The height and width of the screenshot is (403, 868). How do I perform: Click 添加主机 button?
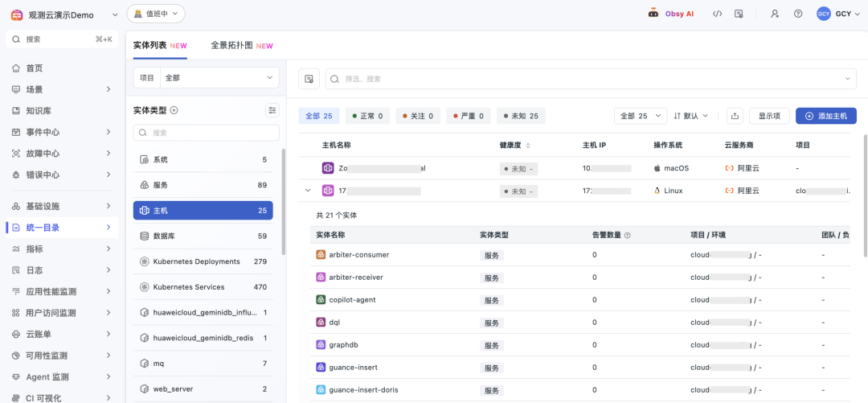click(826, 116)
